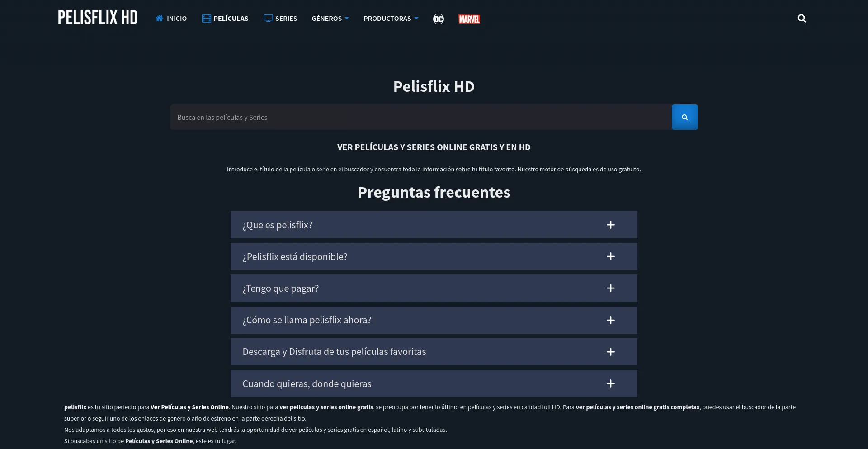Expand the '¿Tengo que pagar?' question
Screen dimensions: 868x449
coord(434,288)
